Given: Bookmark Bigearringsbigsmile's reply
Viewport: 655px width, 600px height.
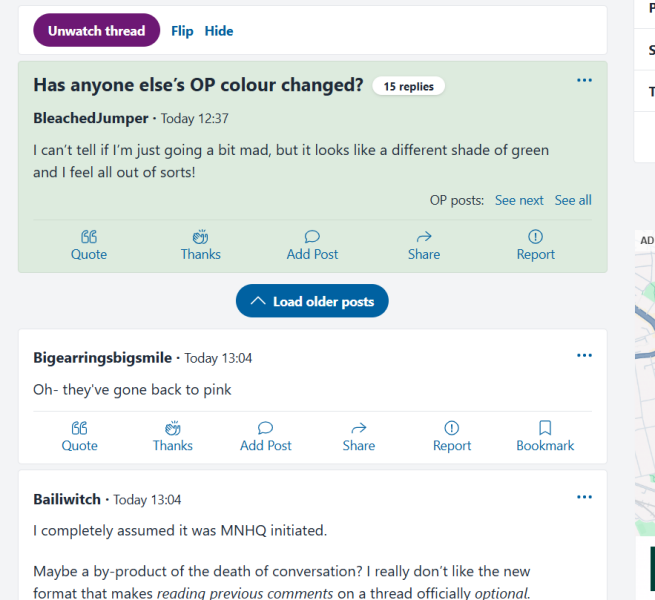Looking at the screenshot, I should 545,428.
